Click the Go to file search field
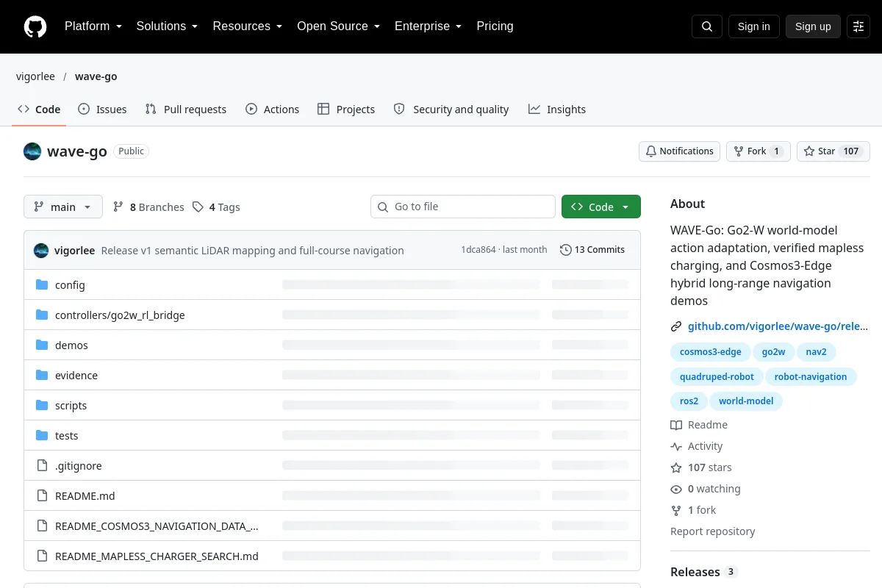This screenshot has width=882, height=588. 463,207
